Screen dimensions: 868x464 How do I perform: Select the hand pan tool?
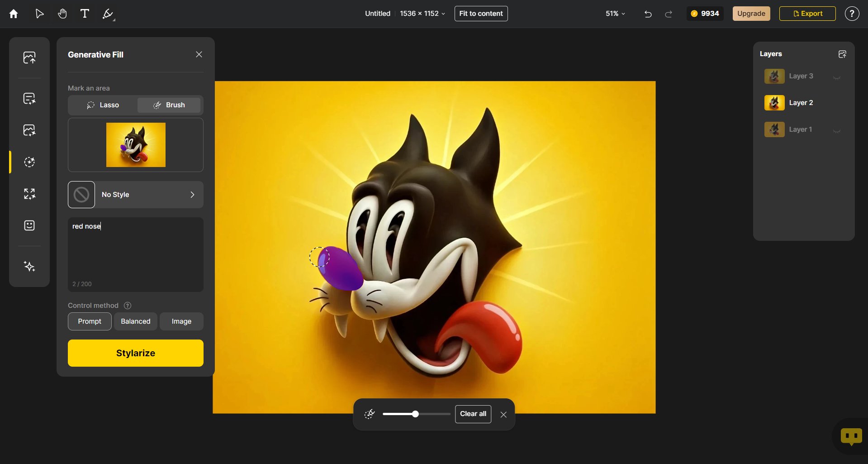[x=62, y=14]
